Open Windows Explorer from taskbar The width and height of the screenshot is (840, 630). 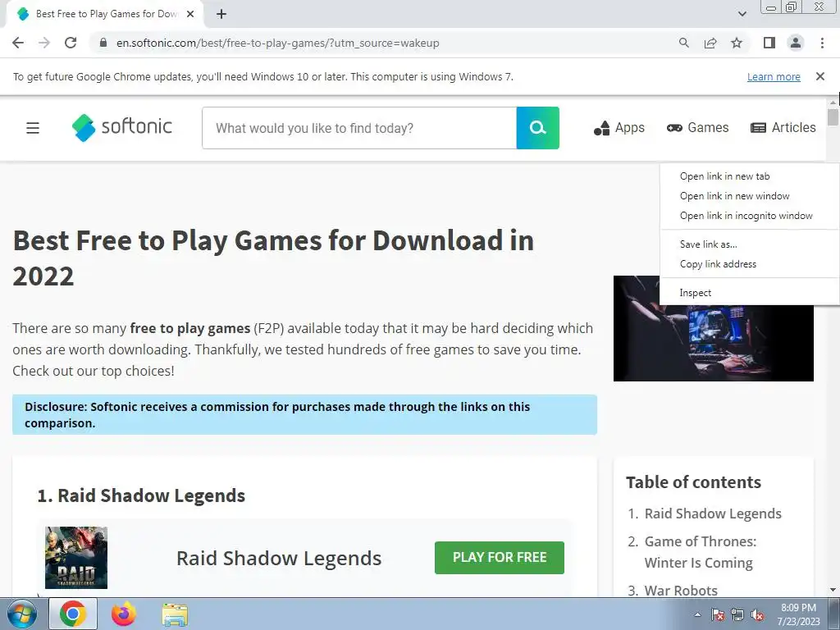(x=175, y=614)
